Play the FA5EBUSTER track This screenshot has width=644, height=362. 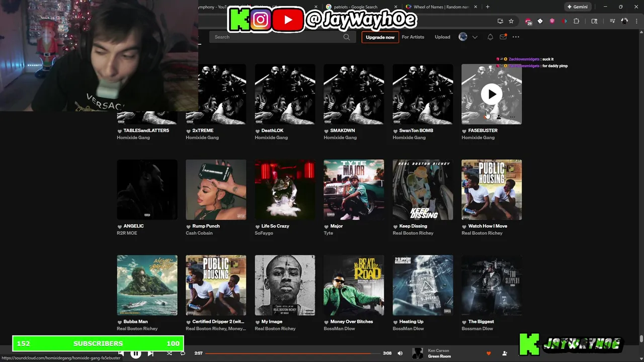[x=492, y=94]
